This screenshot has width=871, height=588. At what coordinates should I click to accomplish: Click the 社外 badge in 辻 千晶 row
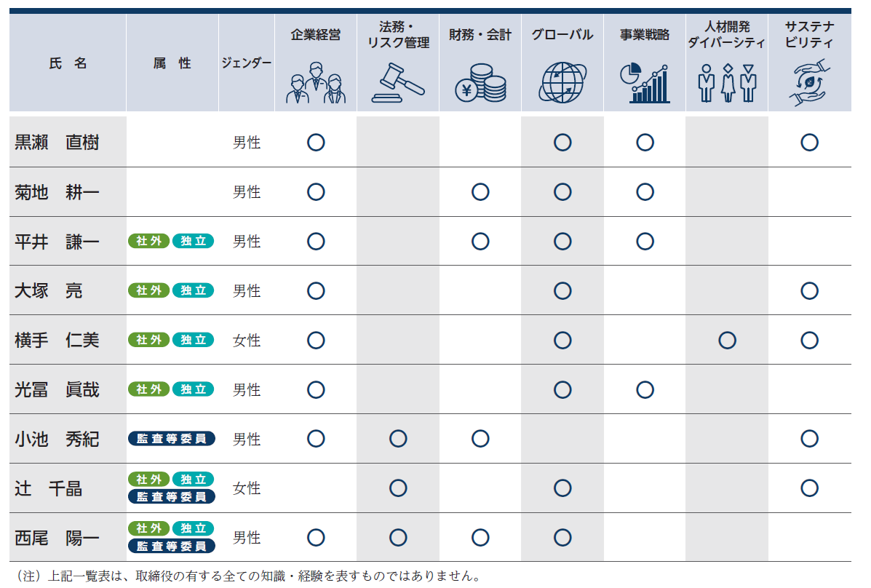(149, 479)
